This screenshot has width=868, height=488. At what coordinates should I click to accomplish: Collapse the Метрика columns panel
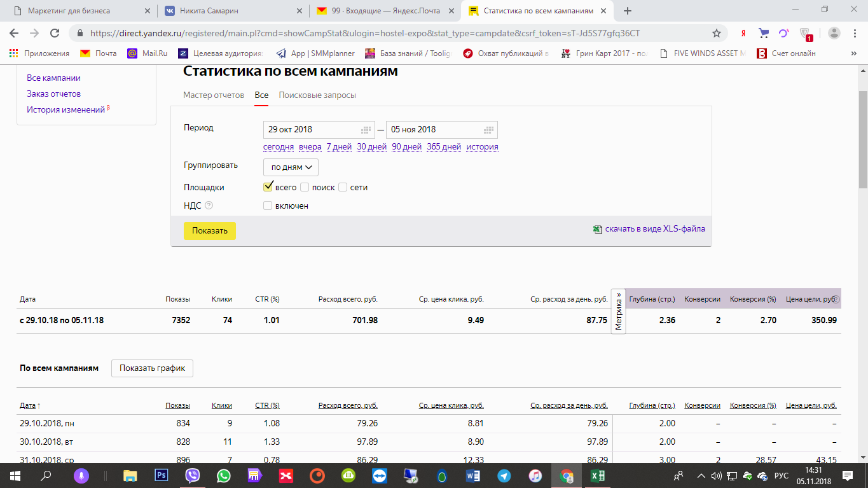pyautogui.click(x=618, y=310)
